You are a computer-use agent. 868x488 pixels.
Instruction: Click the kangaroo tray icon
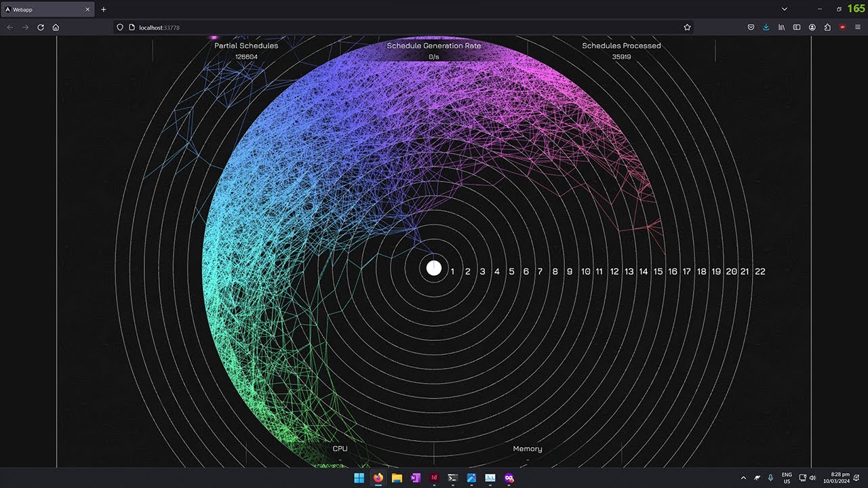tap(757, 478)
